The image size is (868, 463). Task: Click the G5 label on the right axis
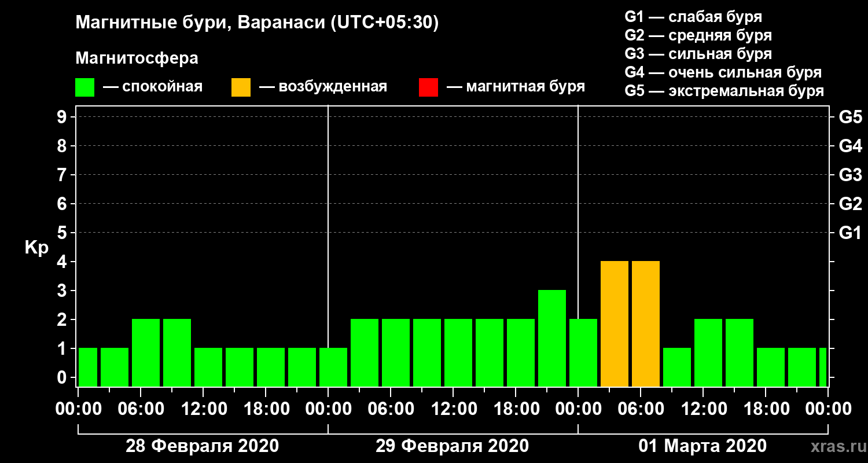pos(850,117)
